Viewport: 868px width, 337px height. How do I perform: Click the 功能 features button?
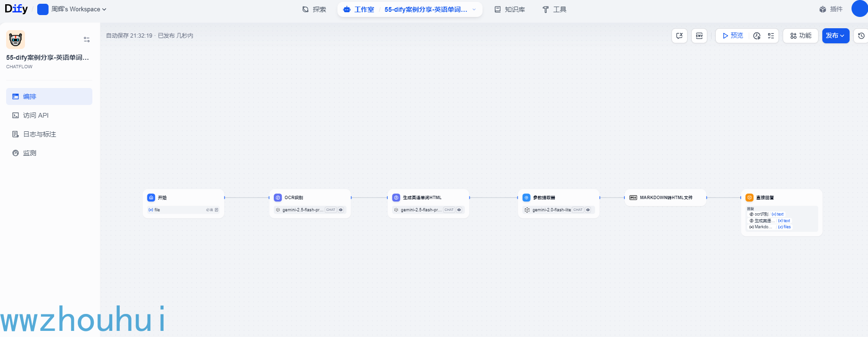point(801,36)
